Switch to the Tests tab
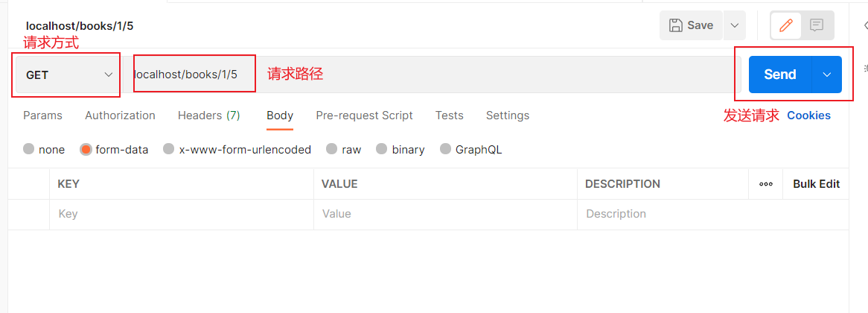This screenshot has width=868, height=313. click(x=449, y=116)
